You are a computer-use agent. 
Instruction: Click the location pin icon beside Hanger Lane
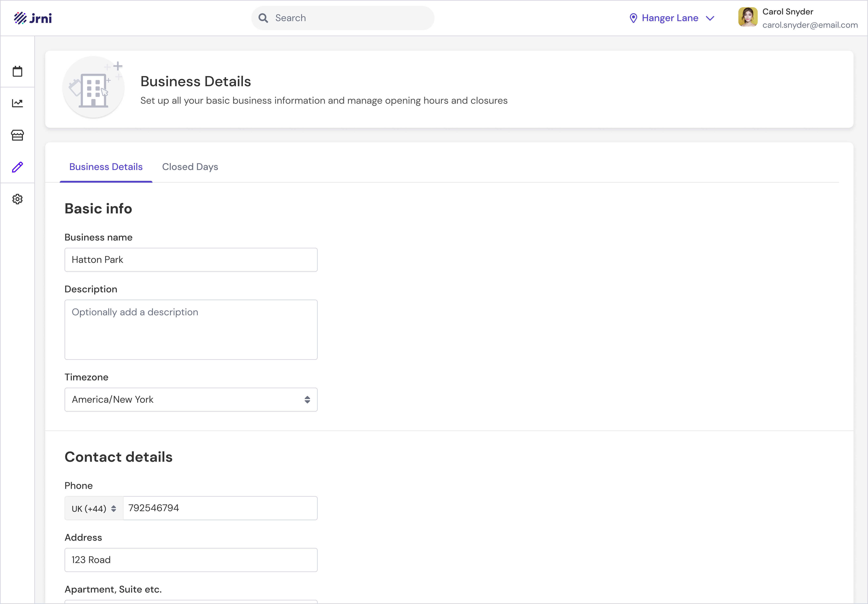[x=633, y=18]
